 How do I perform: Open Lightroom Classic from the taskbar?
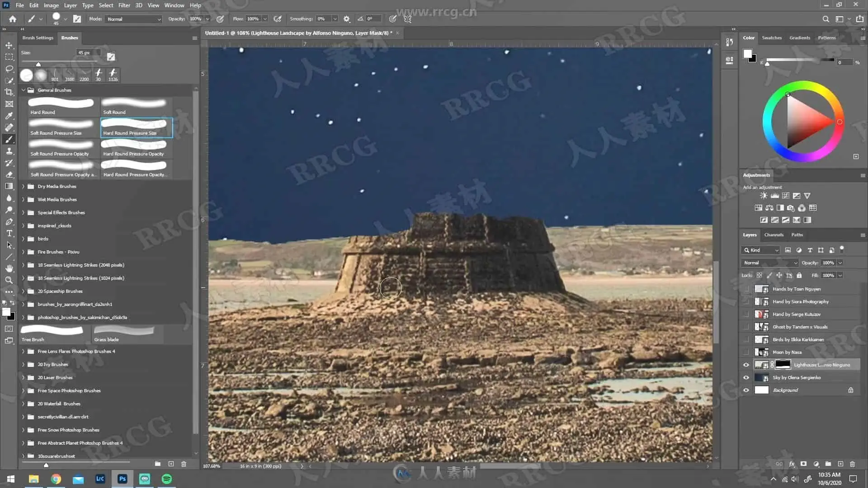(x=100, y=479)
